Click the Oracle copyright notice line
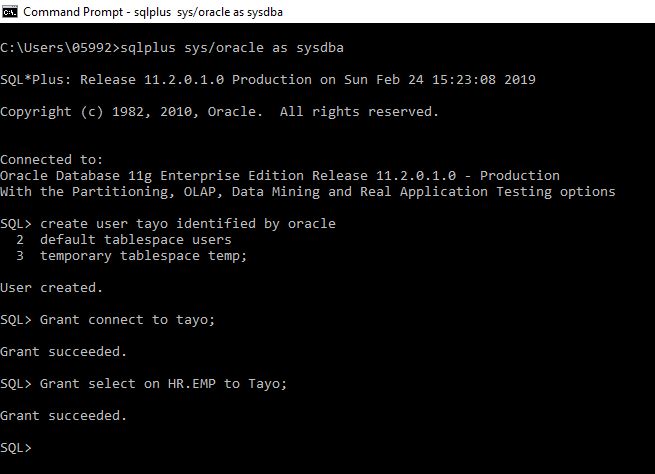655x474 pixels. (219, 112)
